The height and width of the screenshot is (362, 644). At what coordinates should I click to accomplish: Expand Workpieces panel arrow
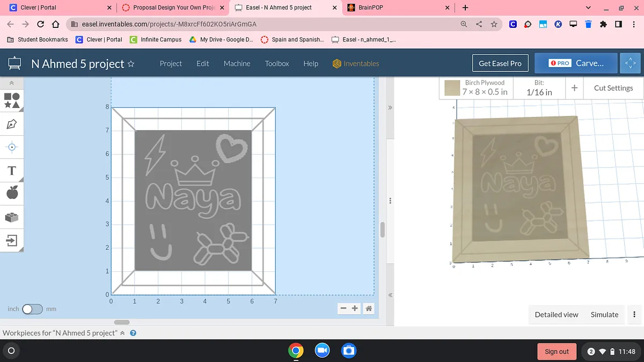pos(122,333)
